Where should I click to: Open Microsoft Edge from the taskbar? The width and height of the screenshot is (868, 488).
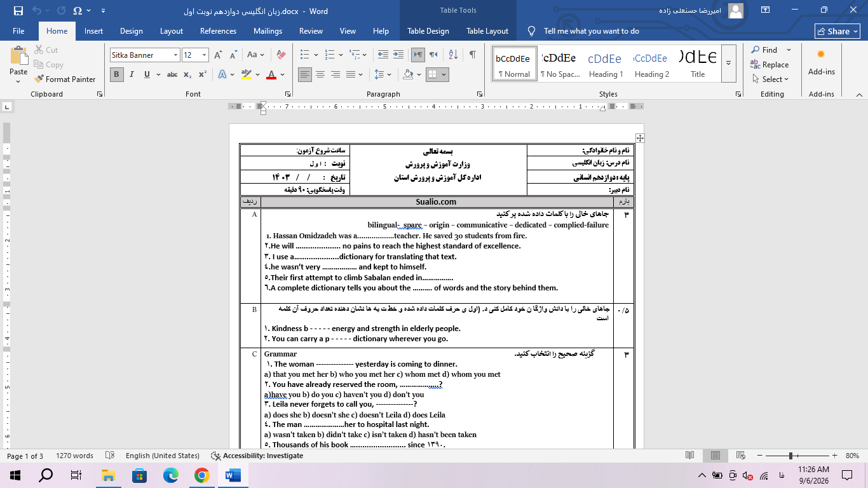[170, 475]
